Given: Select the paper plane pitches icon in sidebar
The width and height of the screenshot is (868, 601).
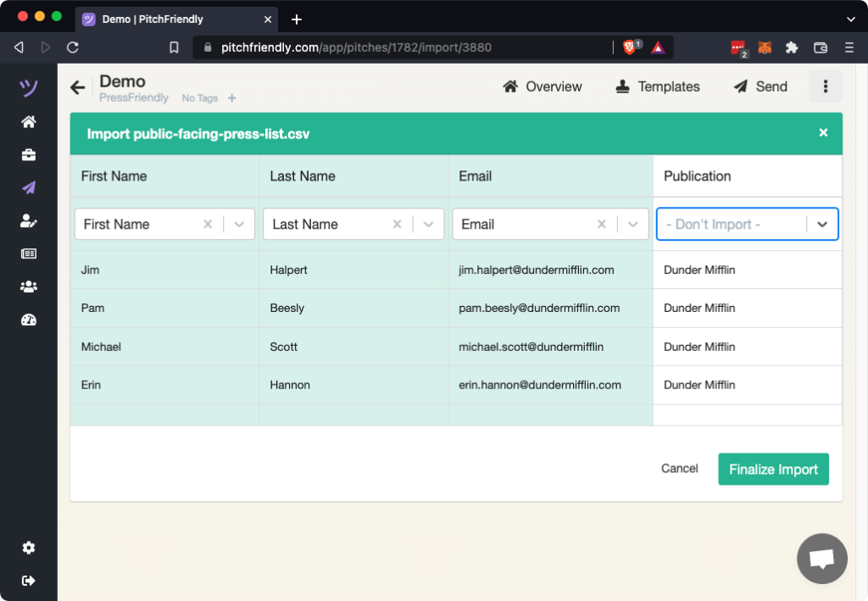Looking at the screenshot, I should (x=29, y=188).
